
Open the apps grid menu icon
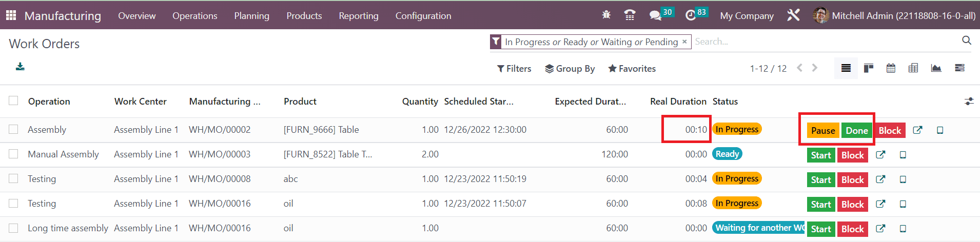[x=11, y=15]
